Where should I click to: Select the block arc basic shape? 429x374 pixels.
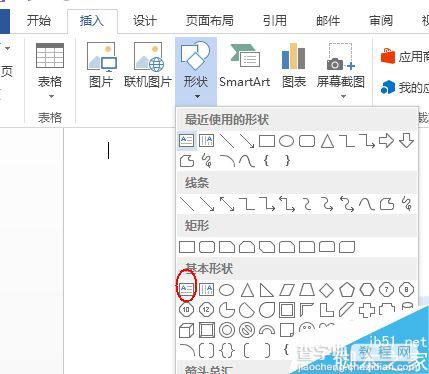pyautogui.click(x=267, y=330)
